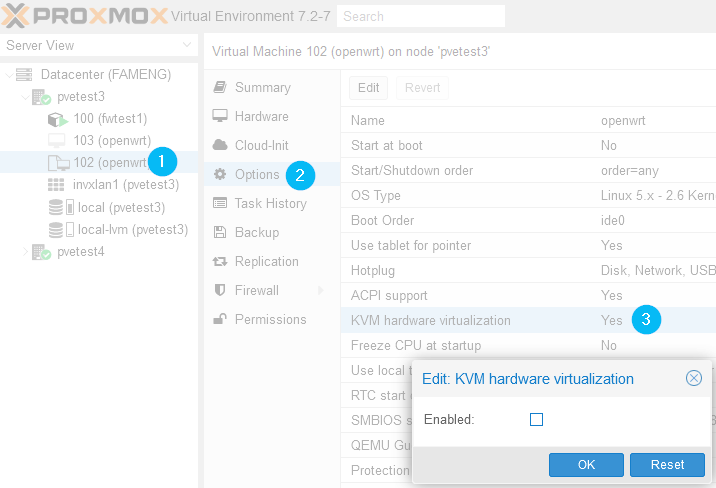The width and height of the screenshot is (716, 488).
Task: Click the grid icon for invxlan1
Action: click(x=56, y=185)
